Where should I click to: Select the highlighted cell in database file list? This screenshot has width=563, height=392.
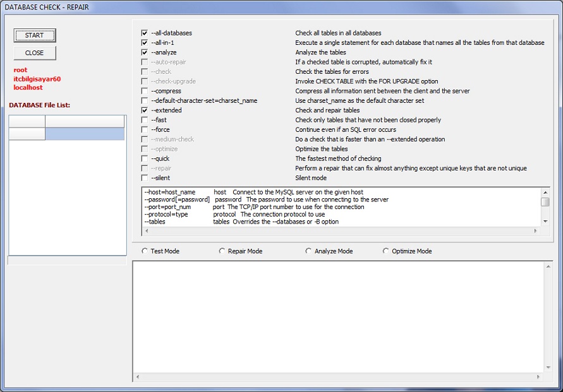pos(85,134)
